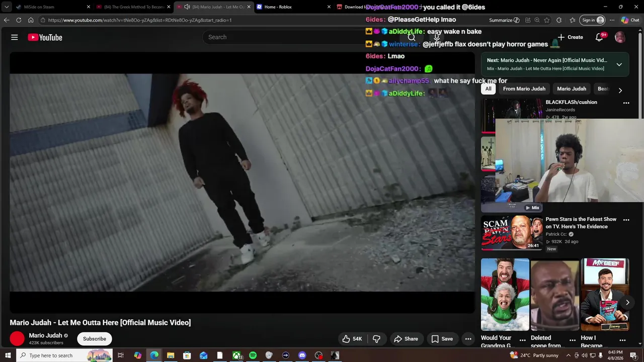The height and width of the screenshot is (362, 644).
Task: Open the browser tab actions dropdown
Action: tap(6, 7)
